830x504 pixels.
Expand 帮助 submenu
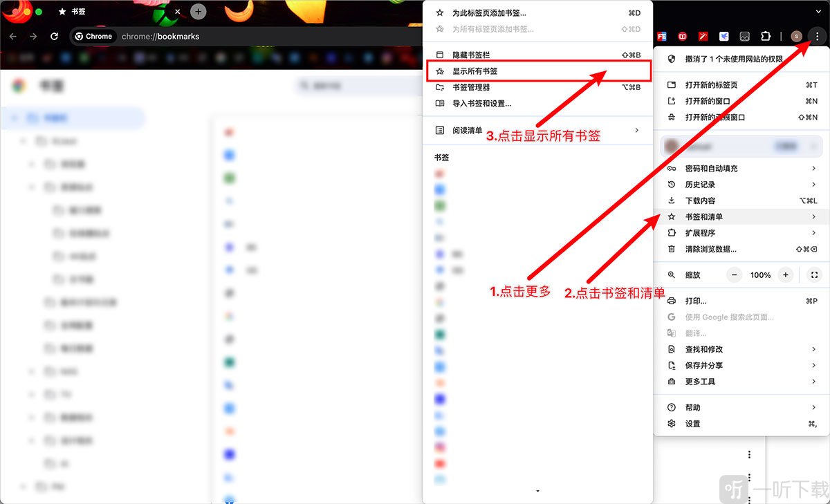pyautogui.click(x=742, y=407)
